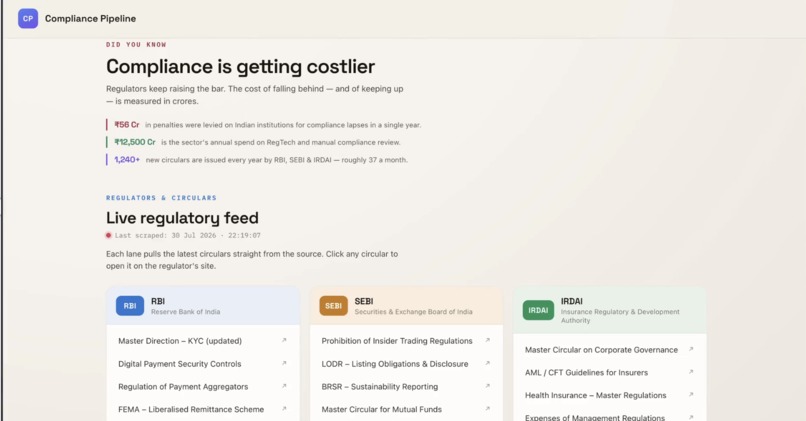Click the 1,240+ new circulars figure

pos(127,160)
